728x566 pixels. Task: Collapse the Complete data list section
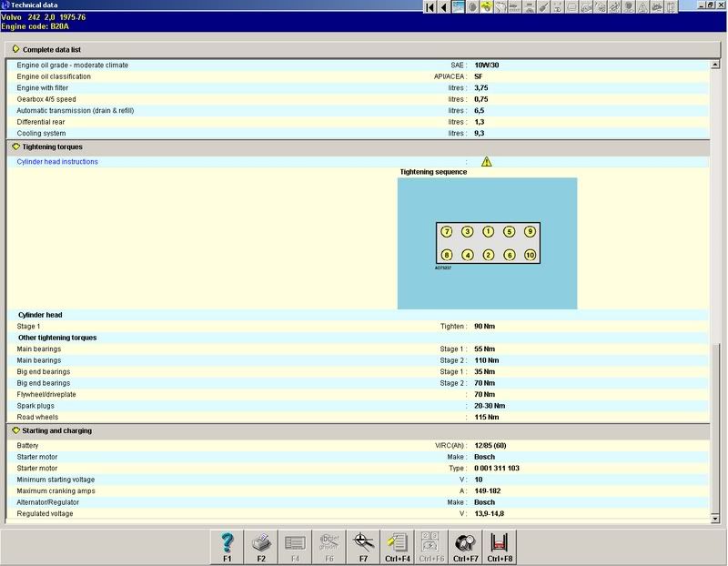(x=15, y=49)
